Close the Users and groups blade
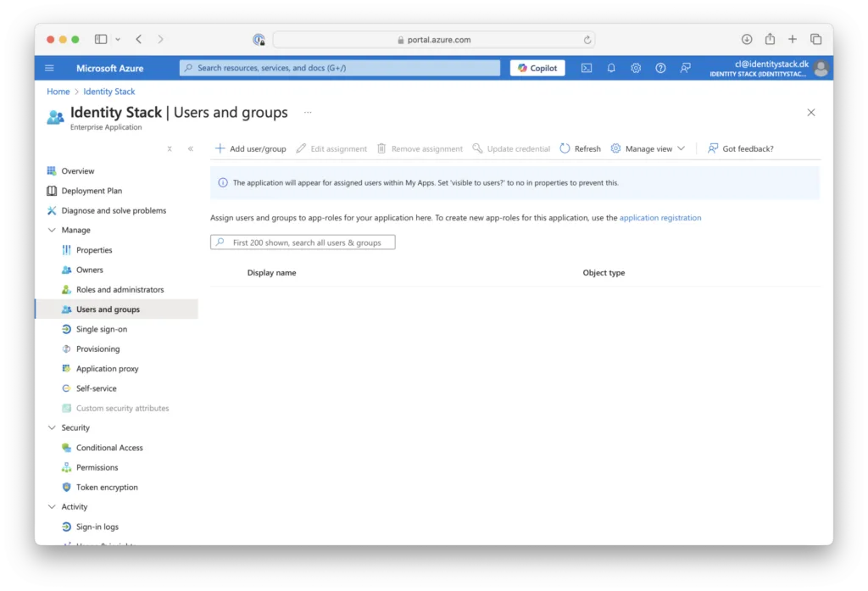This screenshot has height=591, width=868. (811, 113)
